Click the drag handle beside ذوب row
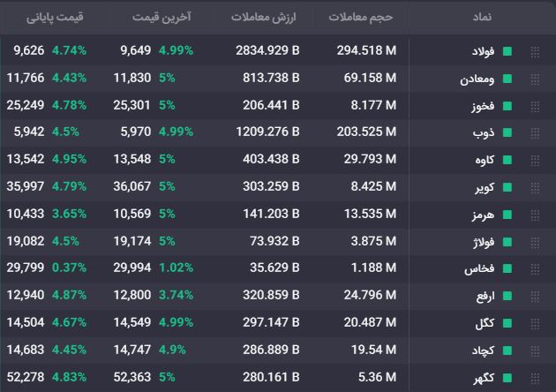The width and height of the screenshot is (556, 392). tap(535, 133)
